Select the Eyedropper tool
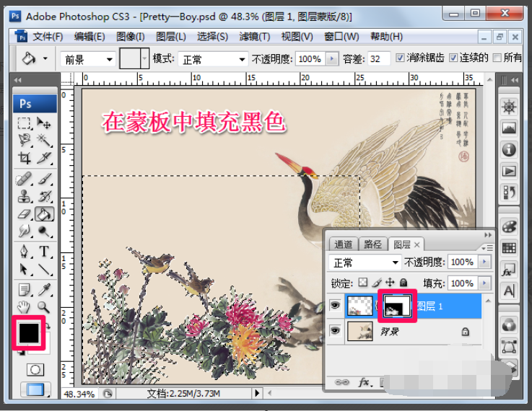The width and height of the screenshot is (532, 411). (44, 290)
